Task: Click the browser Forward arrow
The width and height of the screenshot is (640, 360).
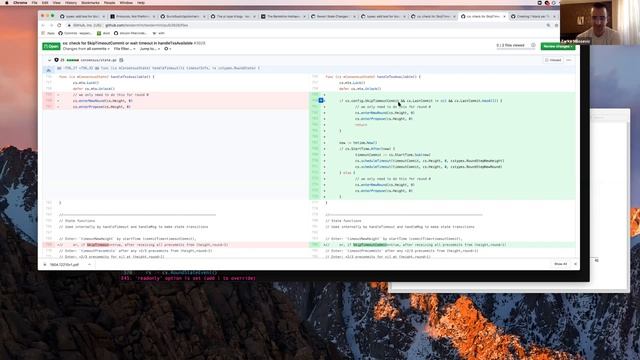Action: [x=51, y=25]
